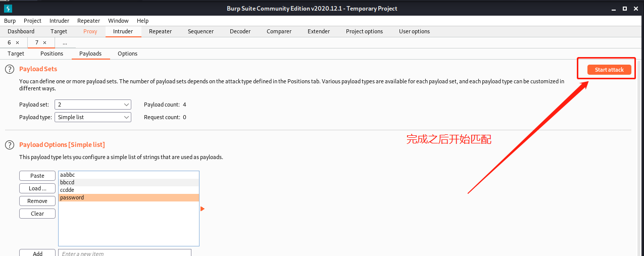Image resolution: width=644 pixels, height=256 pixels.
Task: Click the Clear button
Action: coord(37,214)
